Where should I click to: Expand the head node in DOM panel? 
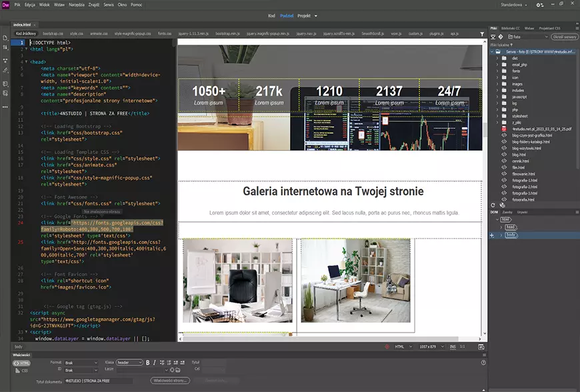[501, 227]
